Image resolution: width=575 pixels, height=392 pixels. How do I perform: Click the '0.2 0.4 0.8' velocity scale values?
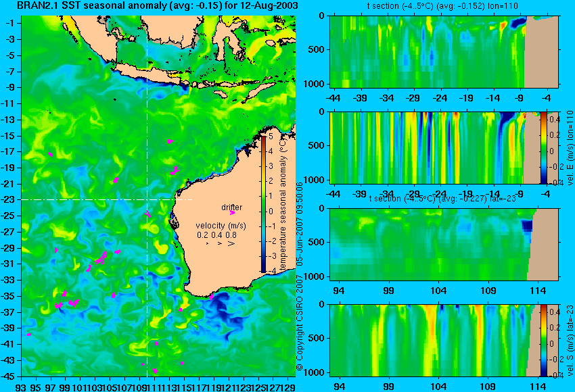(216, 235)
